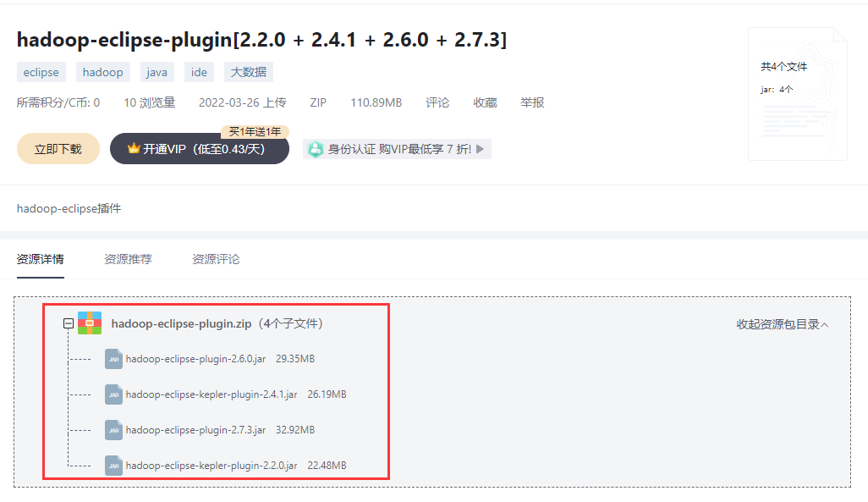
Task: Click the 立即下载 download button
Action: (x=58, y=149)
